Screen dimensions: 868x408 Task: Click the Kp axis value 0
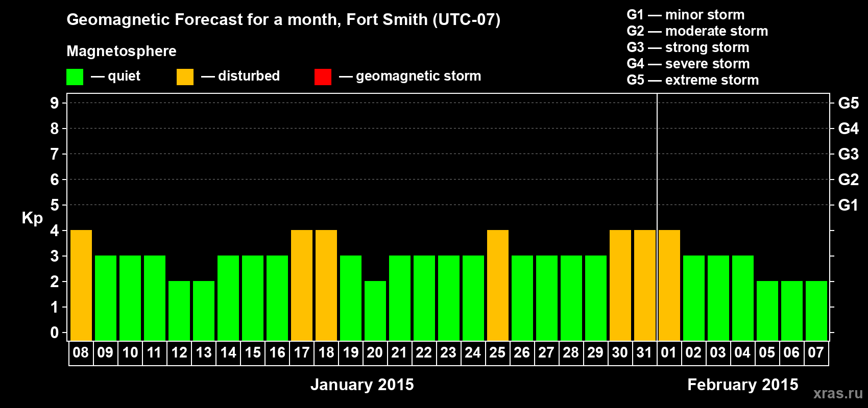point(55,333)
